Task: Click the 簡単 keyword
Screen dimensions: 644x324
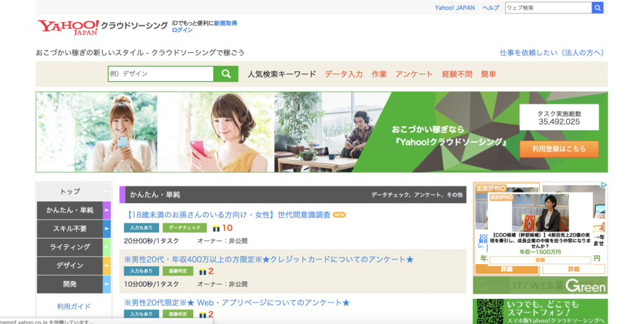Action: click(488, 74)
